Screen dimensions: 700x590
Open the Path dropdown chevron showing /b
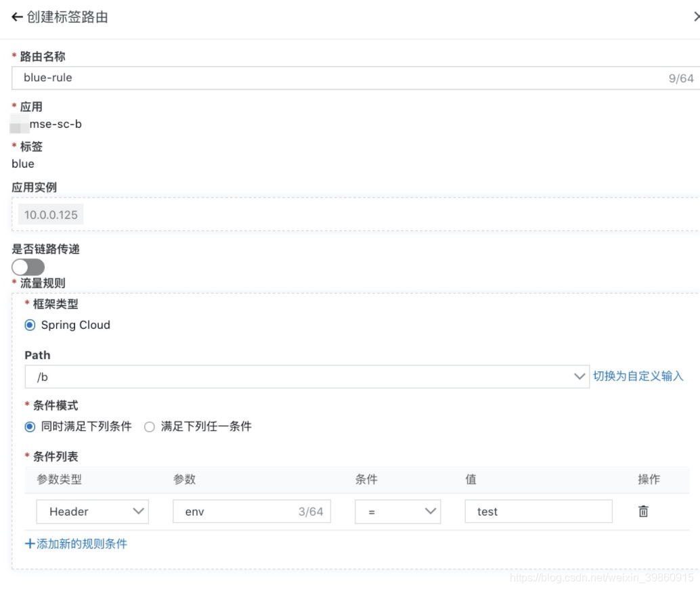point(579,376)
